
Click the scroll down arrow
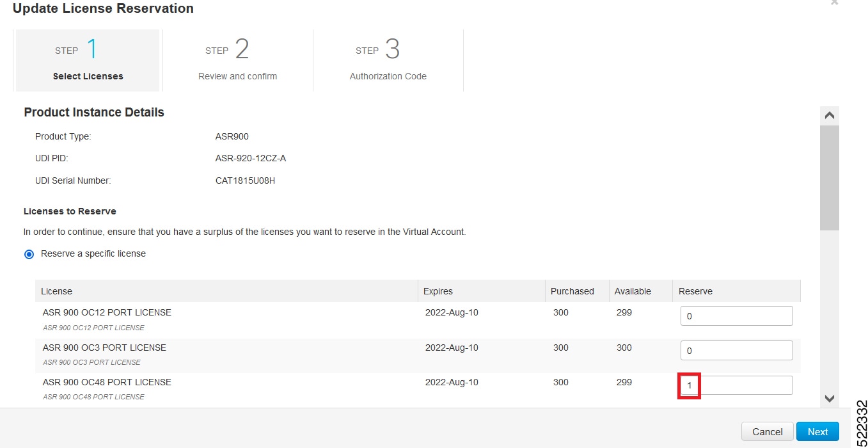[x=830, y=398]
